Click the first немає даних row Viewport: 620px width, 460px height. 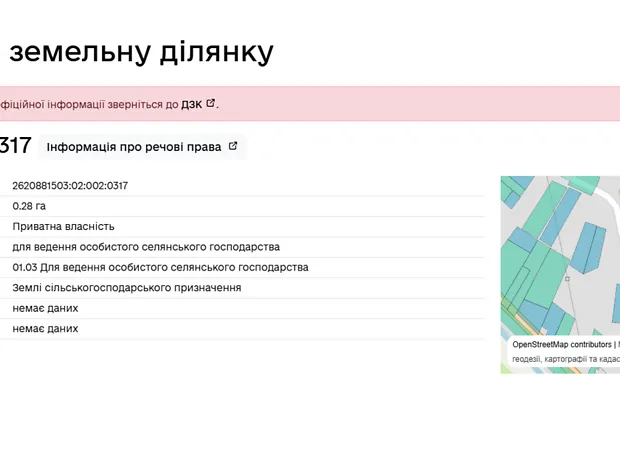[45, 309]
